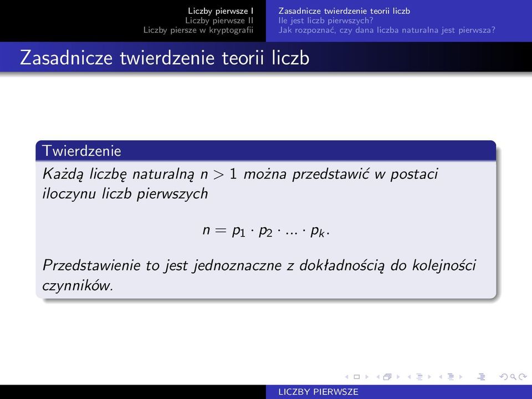Image resolution: width=532 pixels, height=399 pixels.
Task: Click the go forward curved arrow icon
Action: click(x=523, y=377)
